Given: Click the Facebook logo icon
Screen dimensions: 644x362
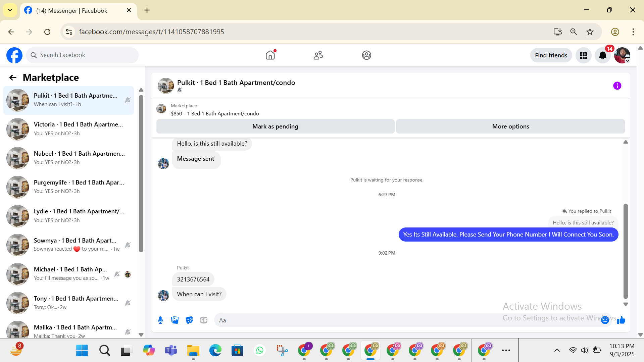Looking at the screenshot, I should [x=14, y=55].
